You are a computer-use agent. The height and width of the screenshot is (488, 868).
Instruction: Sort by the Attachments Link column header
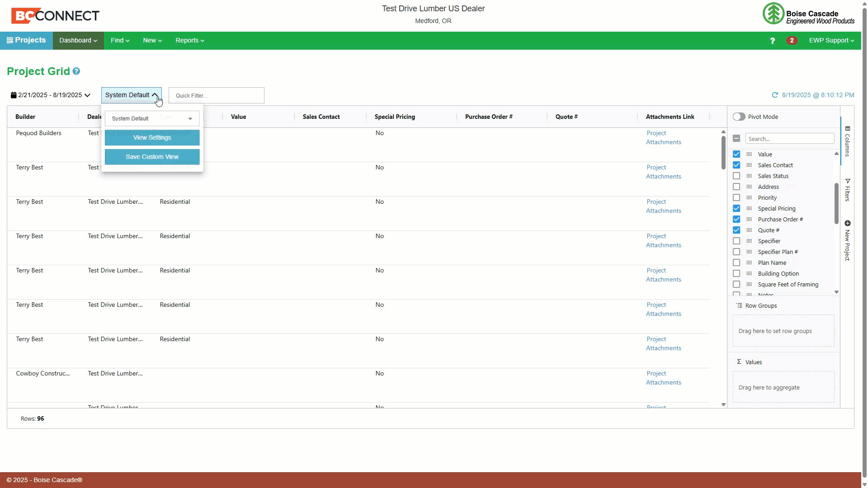670,117
